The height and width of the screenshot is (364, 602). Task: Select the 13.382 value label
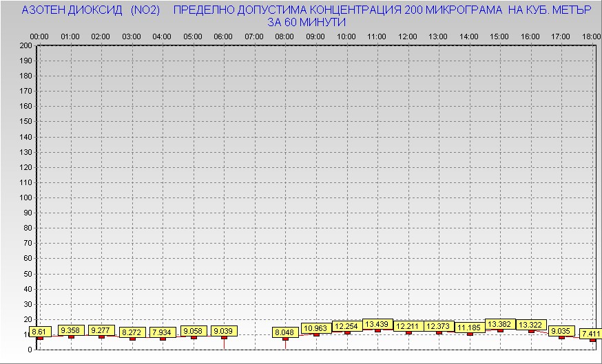tap(500, 324)
